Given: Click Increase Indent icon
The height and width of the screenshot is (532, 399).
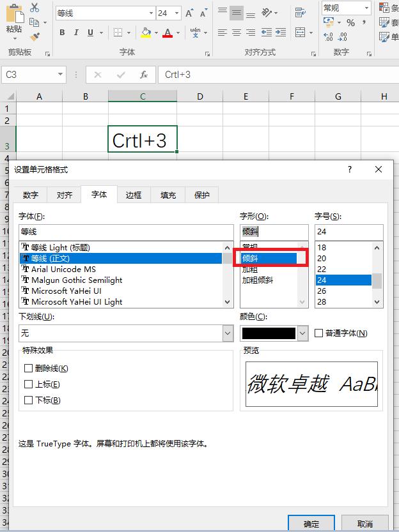Looking at the screenshot, I should 281,33.
